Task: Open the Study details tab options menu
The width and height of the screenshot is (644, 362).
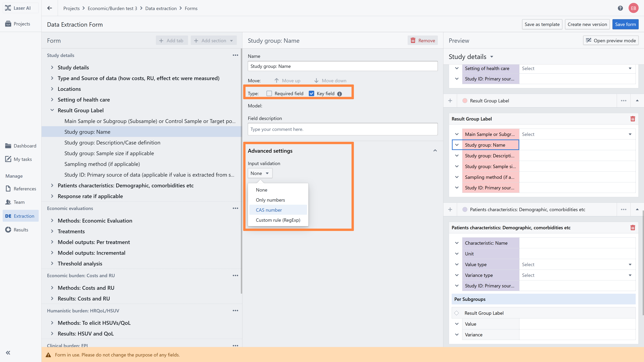Action: (x=235, y=55)
